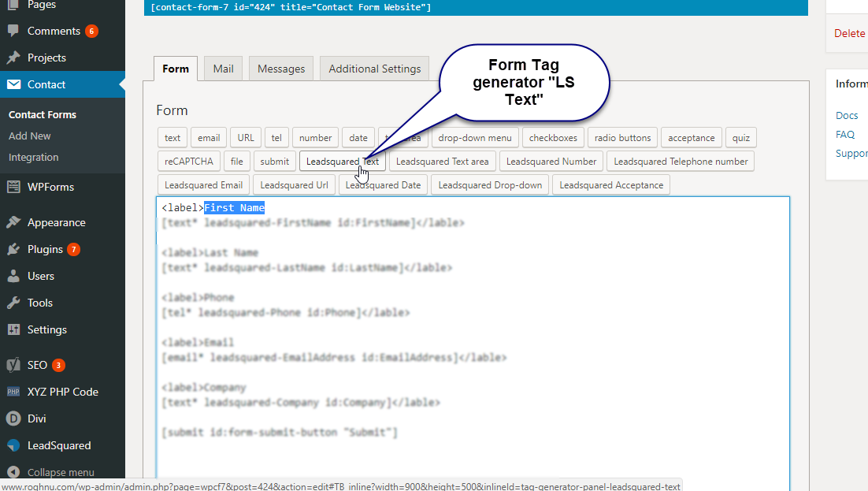Open XYZ PHP Code menu item

pos(62,392)
